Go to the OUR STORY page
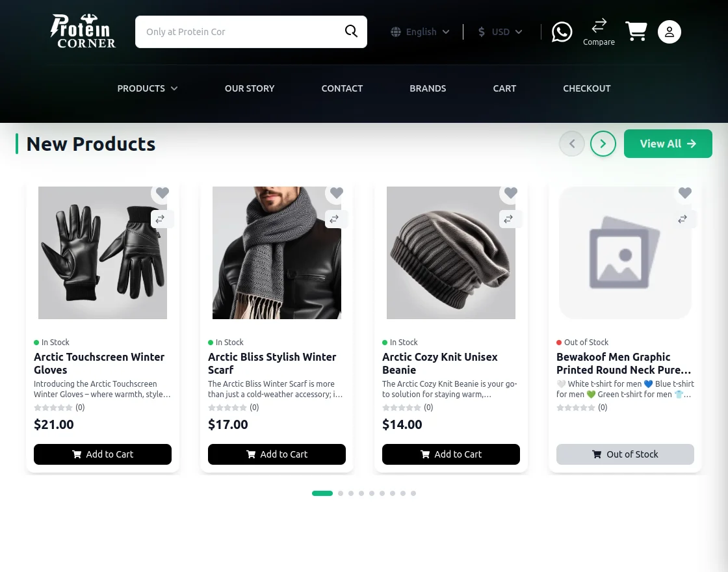Viewport: 728px width, 572px height. [250, 88]
